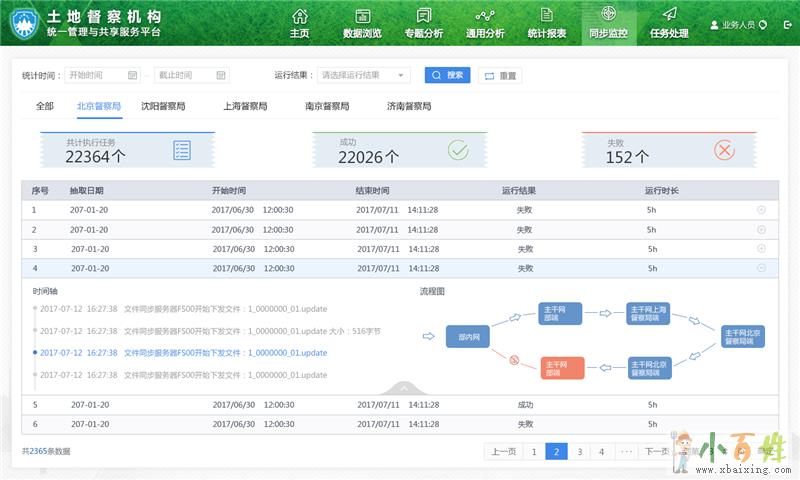Screen dimensions: 800x480
Task: Expand row 1 details with circle icon
Action: coord(761,210)
